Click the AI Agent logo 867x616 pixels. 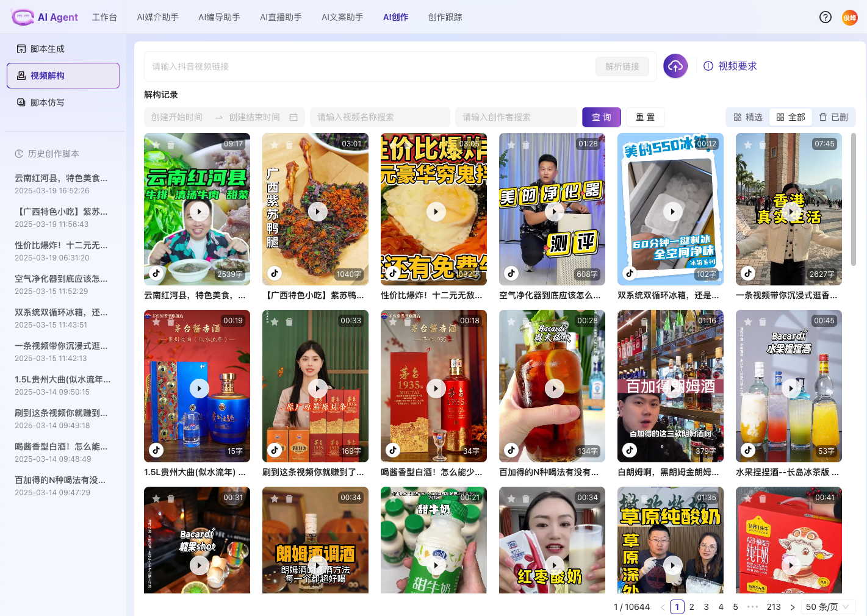[45, 17]
